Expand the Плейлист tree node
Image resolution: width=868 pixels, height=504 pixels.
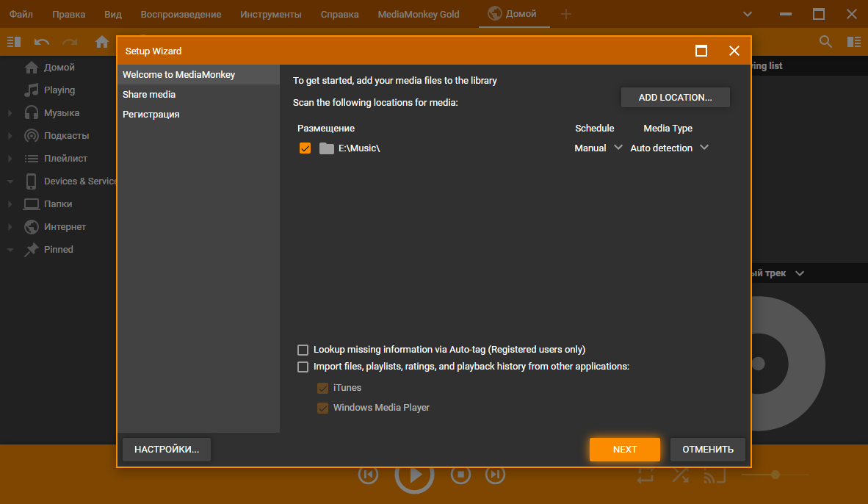[x=10, y=159]
